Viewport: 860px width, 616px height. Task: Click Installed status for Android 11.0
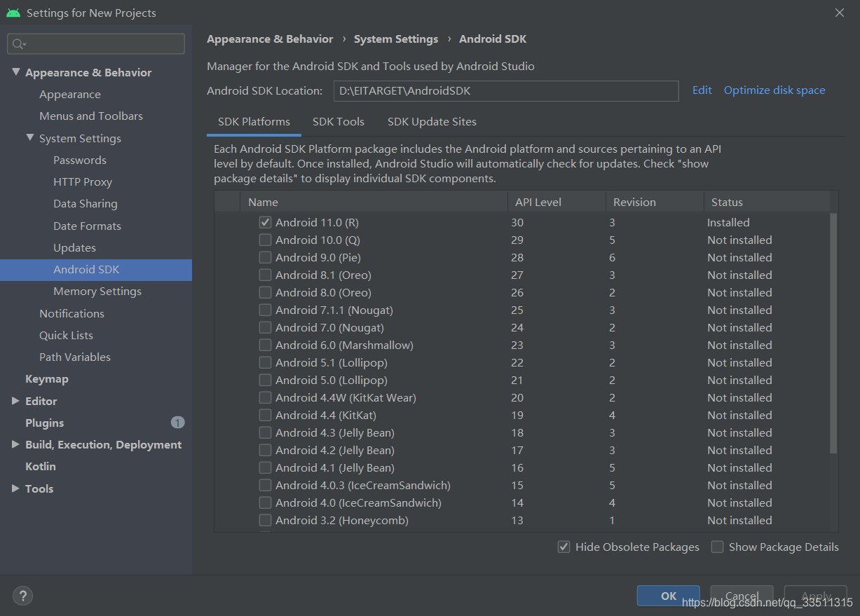(x=728, y=223)
